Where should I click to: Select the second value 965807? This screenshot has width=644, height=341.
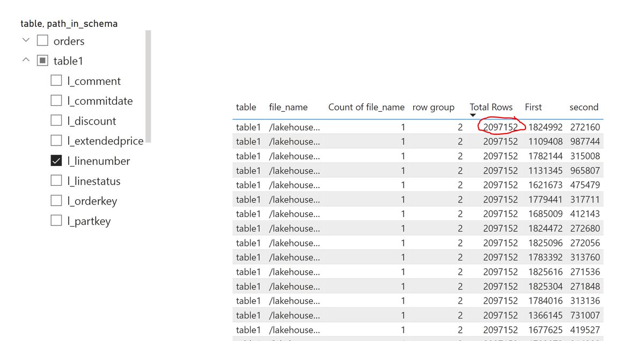point(586,171)
